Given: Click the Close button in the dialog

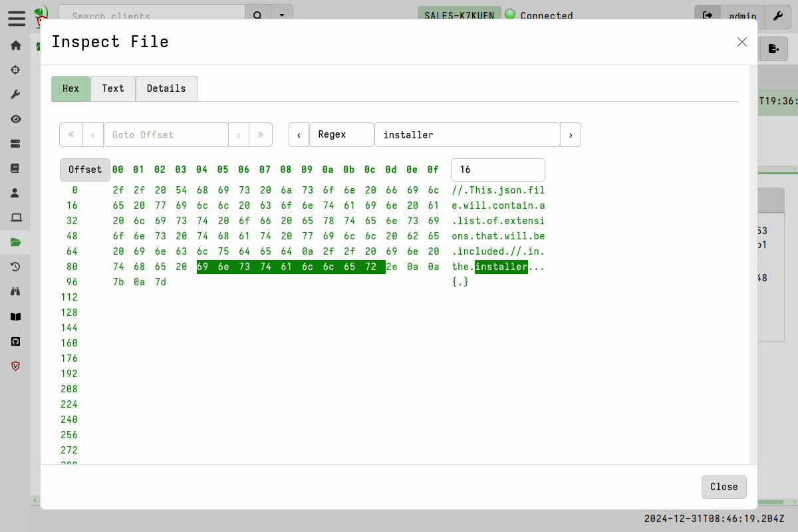Looking at the screenshot, I should (x=724, y=487).
